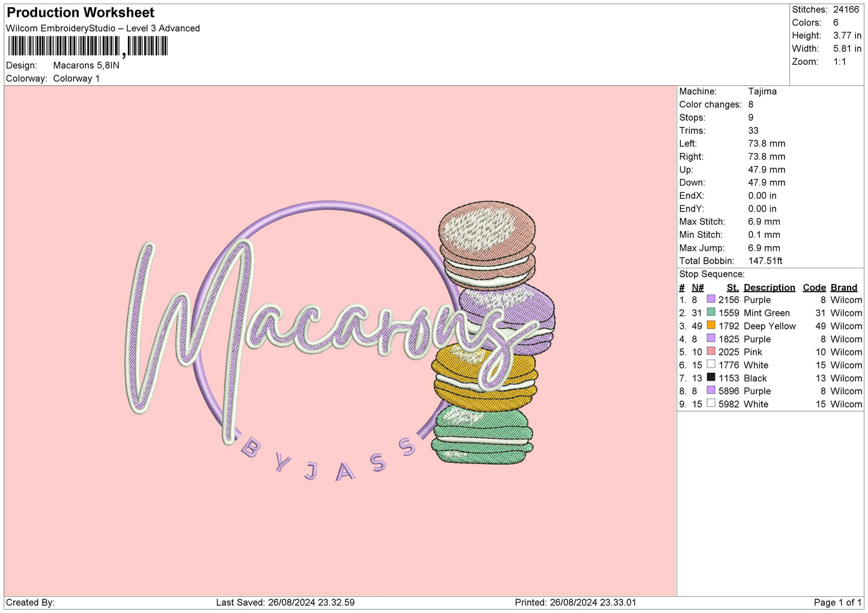Click the 'Created By:' footer label
Viewport: 868px width, 613px height.
pos(30,602)
